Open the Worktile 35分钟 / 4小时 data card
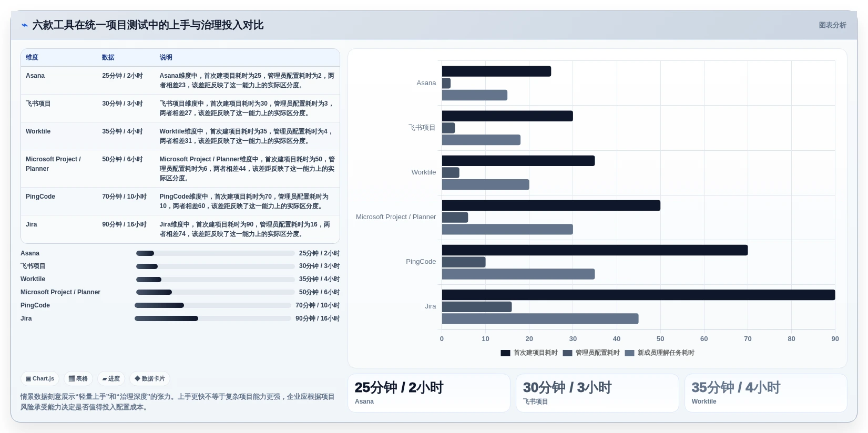Image resolution: width=868 pixels, height=433 pixels. (x=766, y=393)
